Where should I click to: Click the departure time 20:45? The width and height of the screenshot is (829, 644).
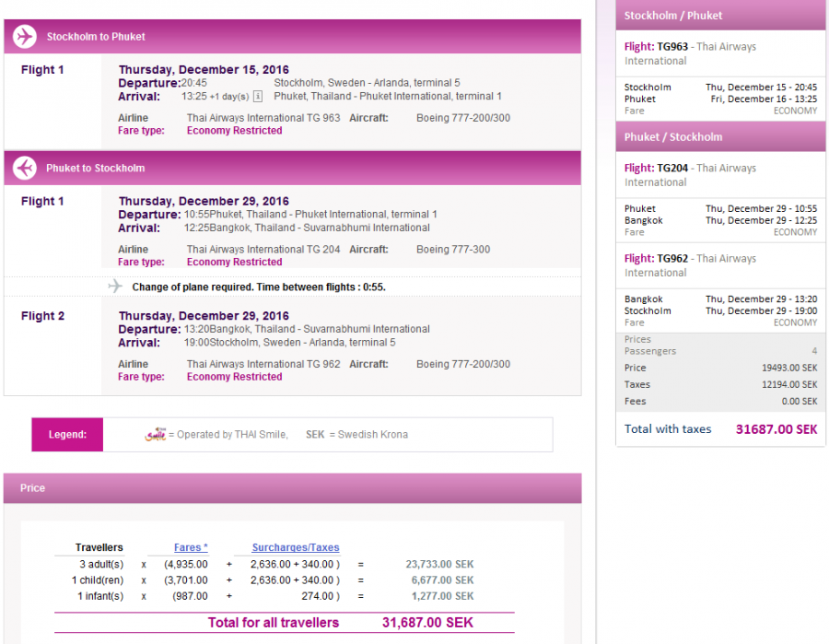point(194,83)
